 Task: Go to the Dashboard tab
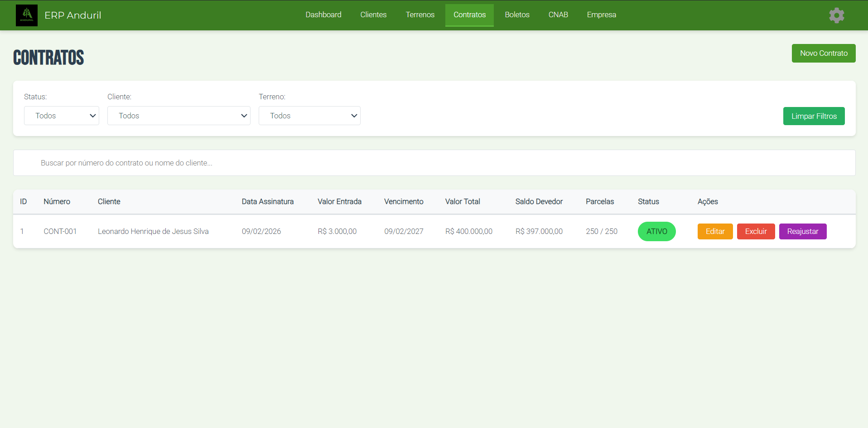tap(323, 15)
